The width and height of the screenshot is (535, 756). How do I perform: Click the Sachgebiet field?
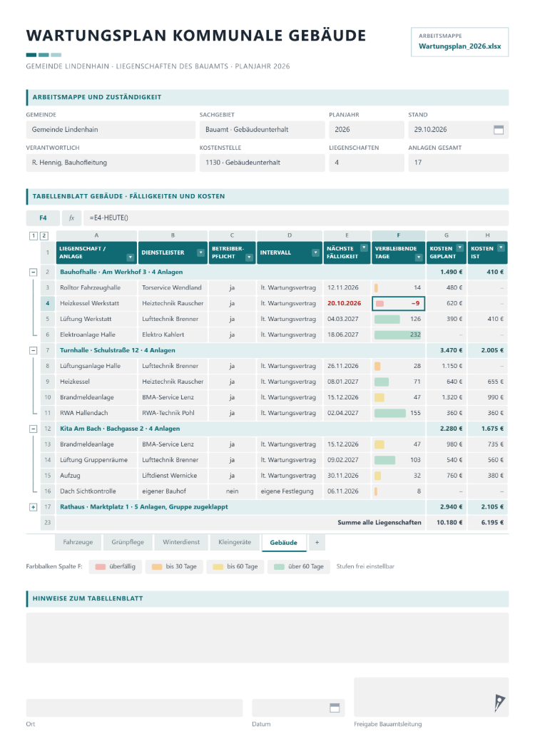point(262,130)
